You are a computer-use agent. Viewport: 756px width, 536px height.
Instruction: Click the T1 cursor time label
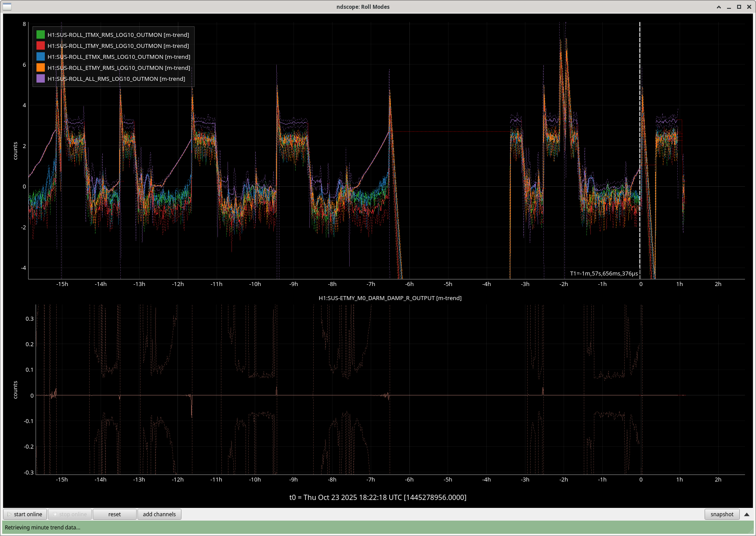click(604, 273)
